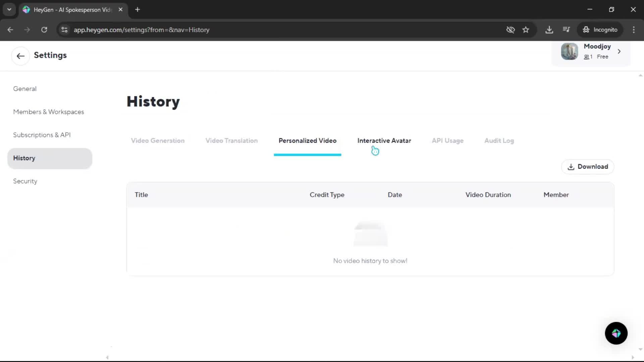Download the history report
This screenshot has width=644, height=362.
coord(588,167)
